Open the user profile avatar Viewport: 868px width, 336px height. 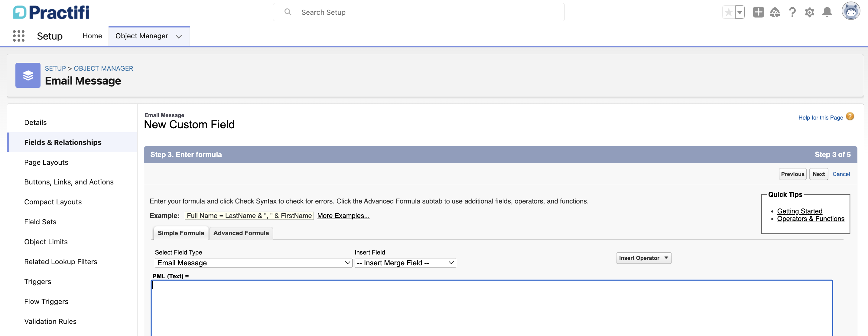[x=851, y=11]
